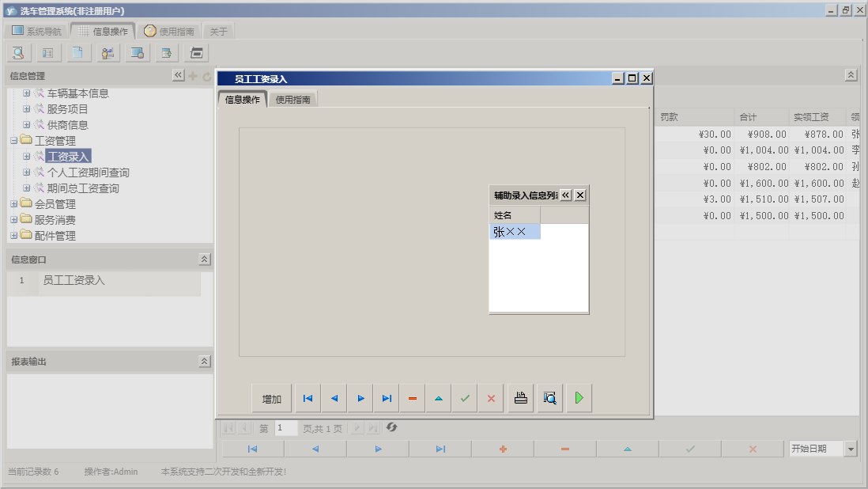
Task: Click the page number input field
Action: (286, 428)
